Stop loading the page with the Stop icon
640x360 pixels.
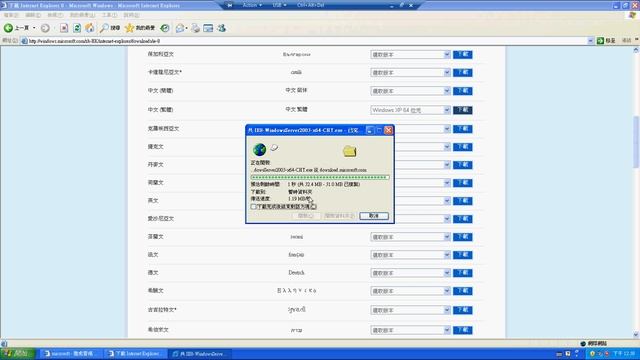pyautogui.click(x=64, y=28)
